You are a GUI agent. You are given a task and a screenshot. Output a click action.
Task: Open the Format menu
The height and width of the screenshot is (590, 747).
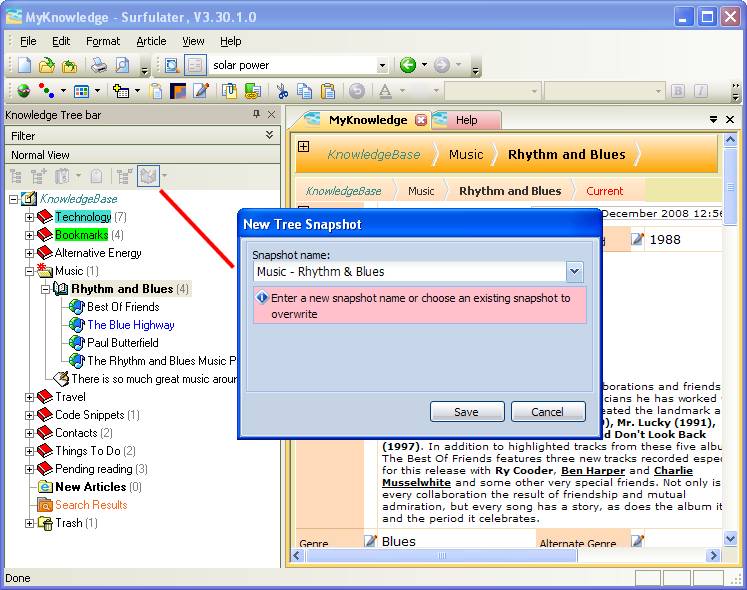(x=103, y=41)
